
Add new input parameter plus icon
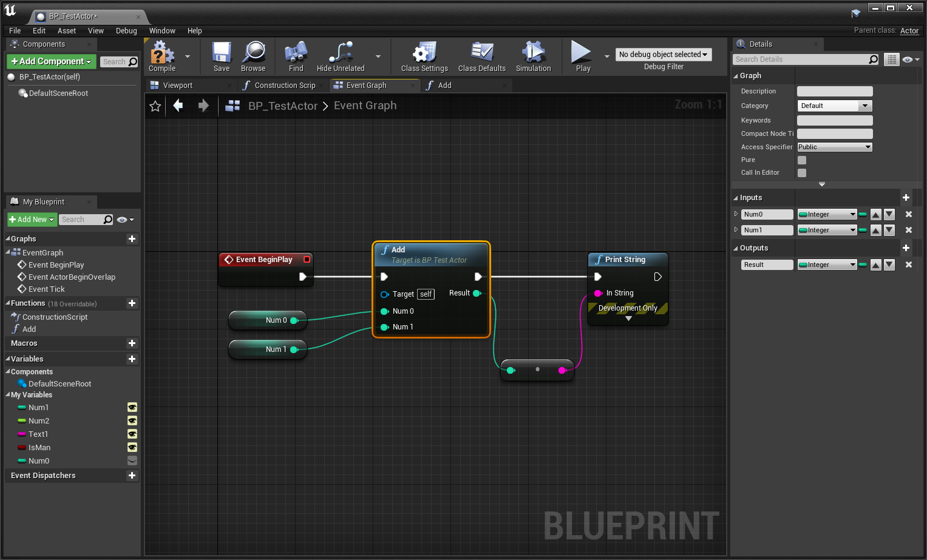[x=906, y=198]
